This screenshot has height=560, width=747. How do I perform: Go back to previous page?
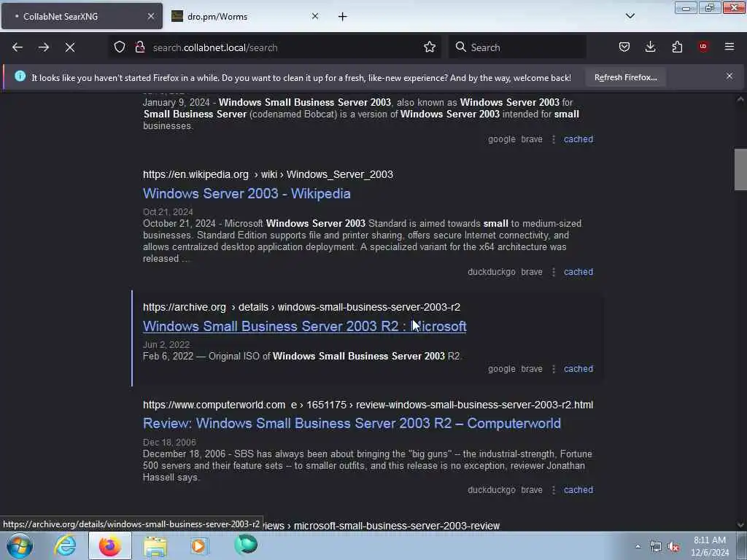pyautogui.click(x=18, y=47)
